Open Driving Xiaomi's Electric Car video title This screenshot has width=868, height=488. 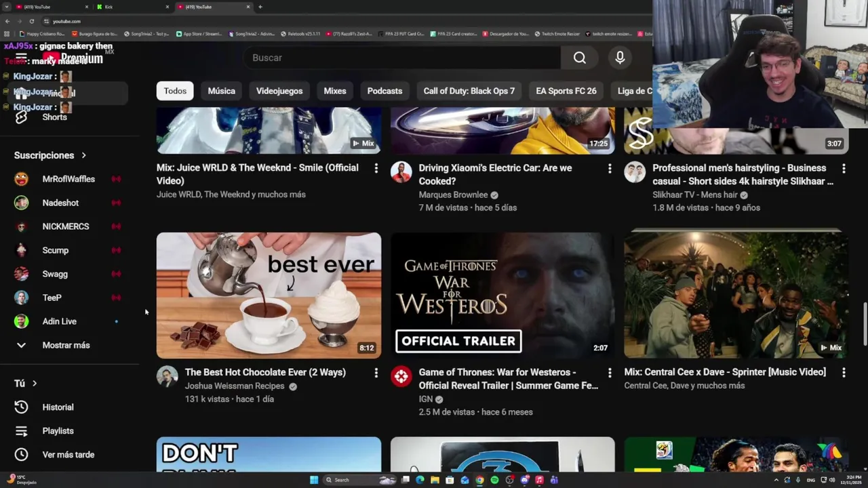[x=495, y=174]
